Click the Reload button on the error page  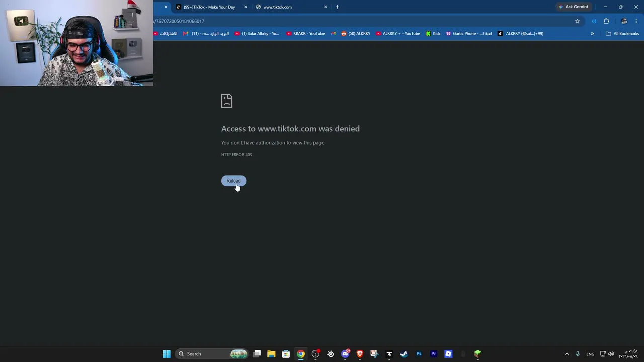point(233,181)
